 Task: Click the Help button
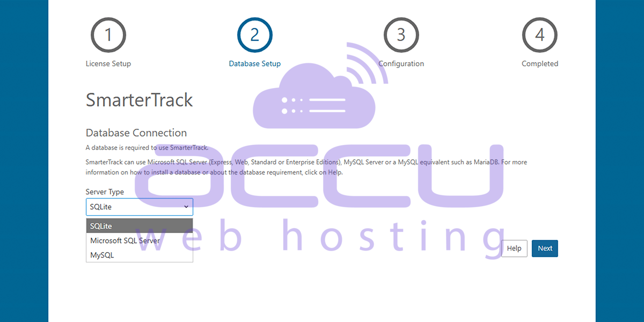tap(514, 248)
